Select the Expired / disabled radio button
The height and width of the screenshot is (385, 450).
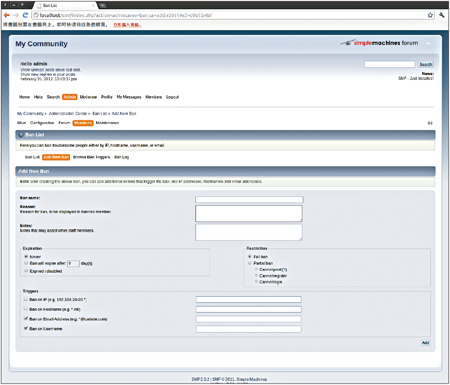coord(26,271)
